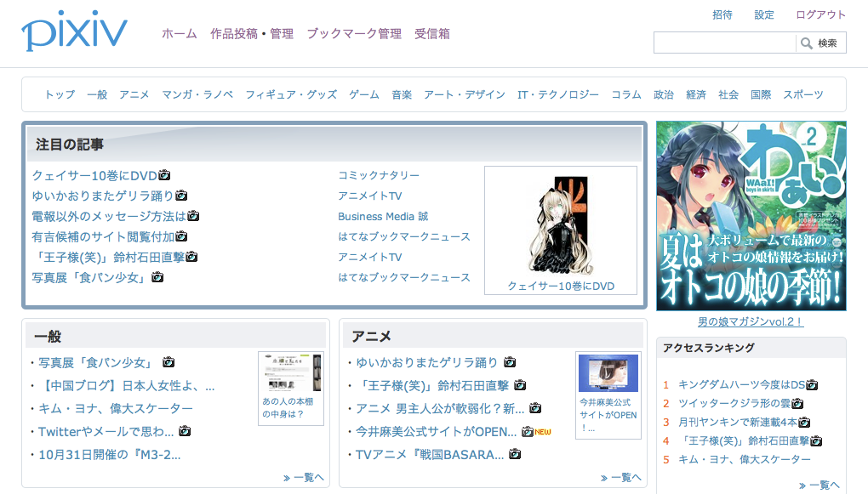Open キム・ヨナ、偉大スケーター in 一般 section
The image size is (868, 494).
pos(115,409)
